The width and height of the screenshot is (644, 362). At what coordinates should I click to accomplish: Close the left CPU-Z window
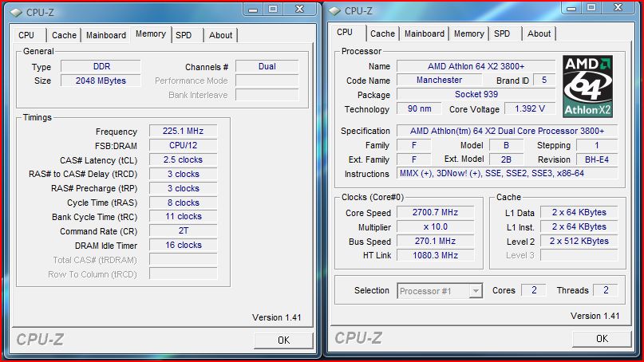300,10
